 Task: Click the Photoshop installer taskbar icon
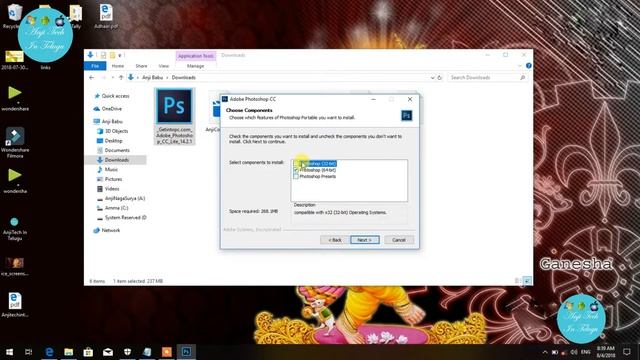click(x=186, y=352)
